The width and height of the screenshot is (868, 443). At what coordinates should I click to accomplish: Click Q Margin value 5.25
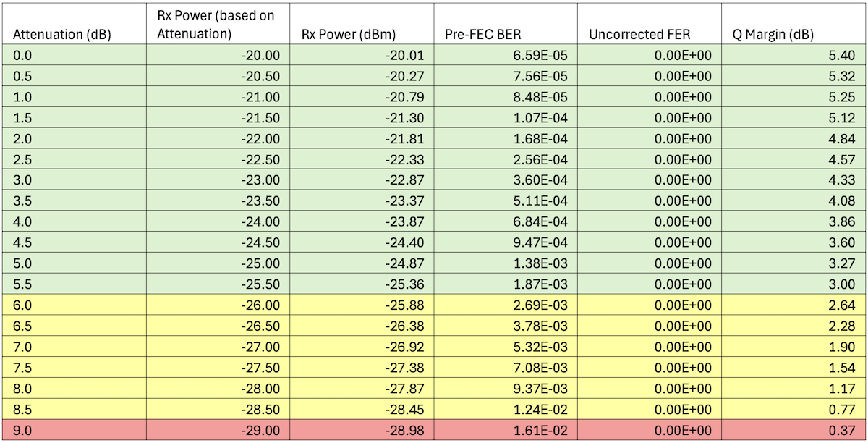(x=793, y=97)
